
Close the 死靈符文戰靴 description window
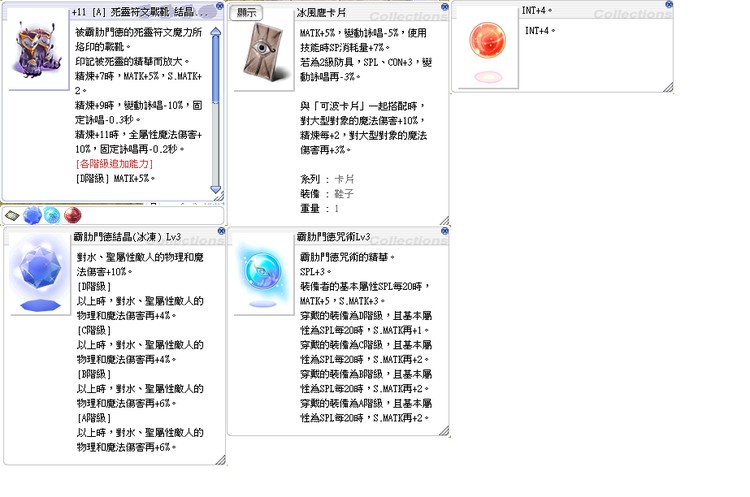[220, 6]
